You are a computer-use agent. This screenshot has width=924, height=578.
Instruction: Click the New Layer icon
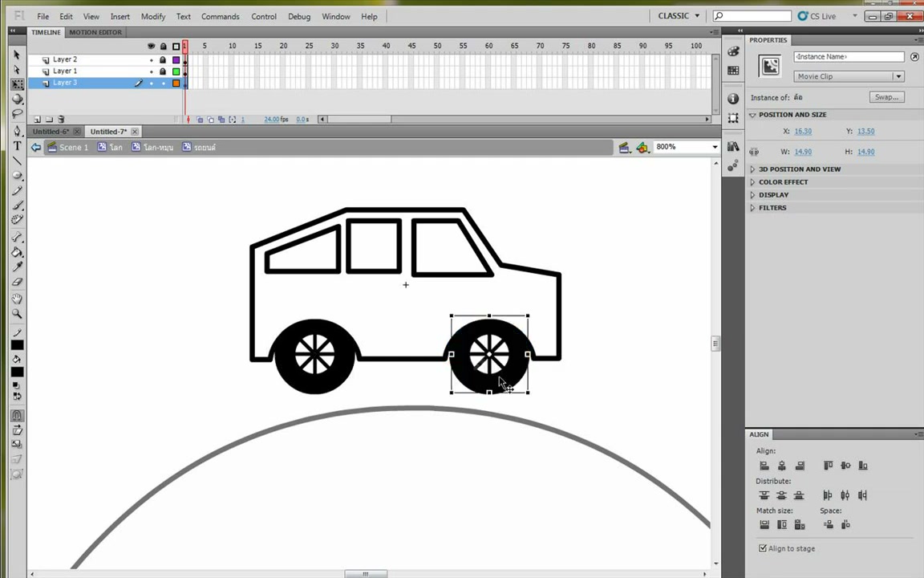coord(37,119)
